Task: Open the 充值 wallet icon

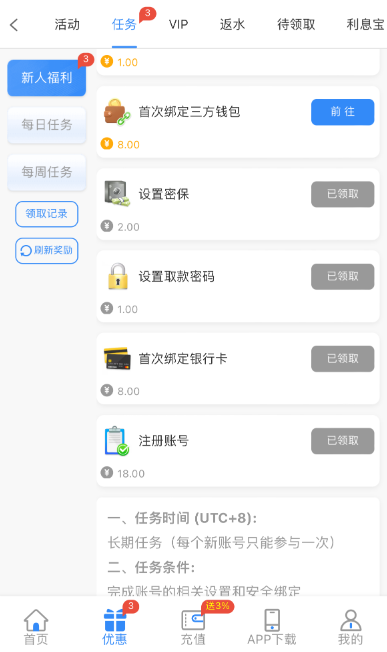Action: [x=193, y=620]
